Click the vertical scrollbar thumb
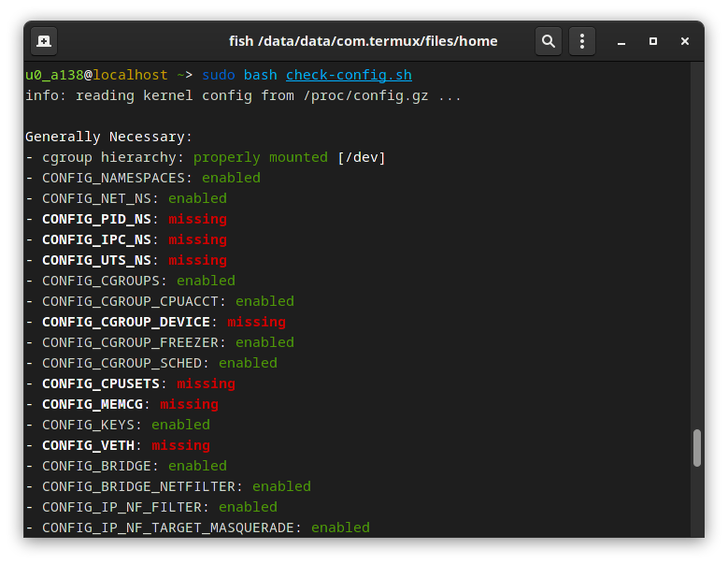This screenshot has width=728, height=564. tap(696, 448)
